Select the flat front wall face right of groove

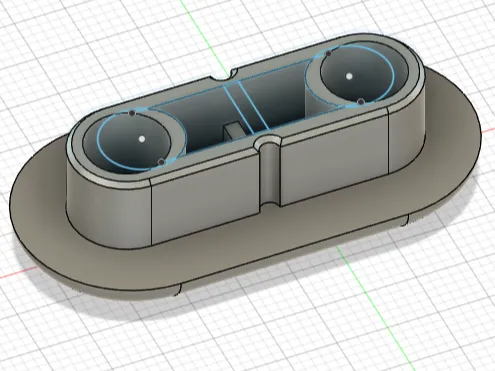[x=334, y=157]
